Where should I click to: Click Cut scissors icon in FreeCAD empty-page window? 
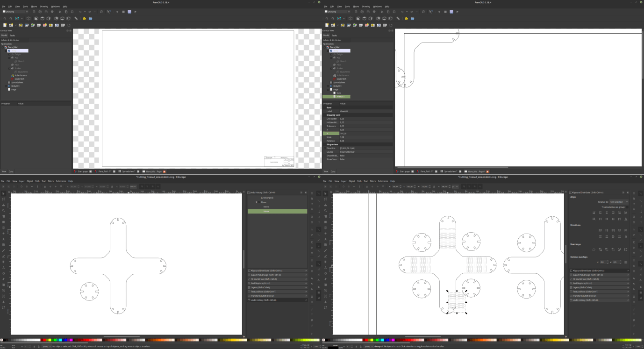(x=60, y=12)
